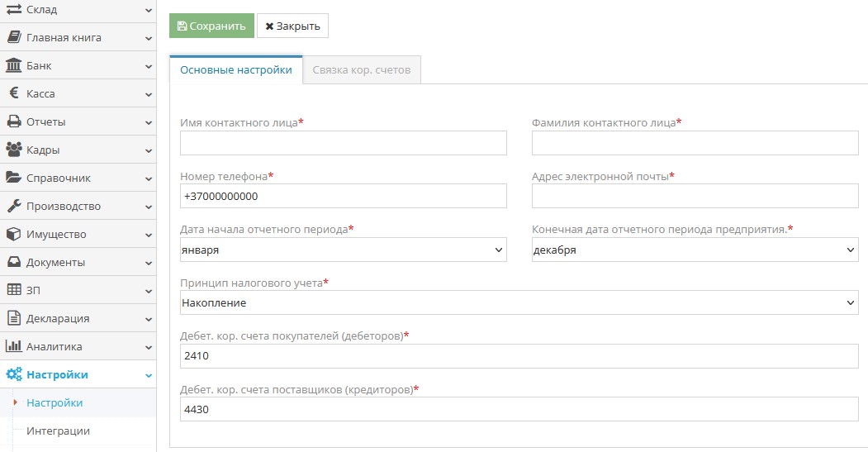Viewport: 868px width, 452px height.
Task: Click the Банк building icon
Action: pos(13,65)
